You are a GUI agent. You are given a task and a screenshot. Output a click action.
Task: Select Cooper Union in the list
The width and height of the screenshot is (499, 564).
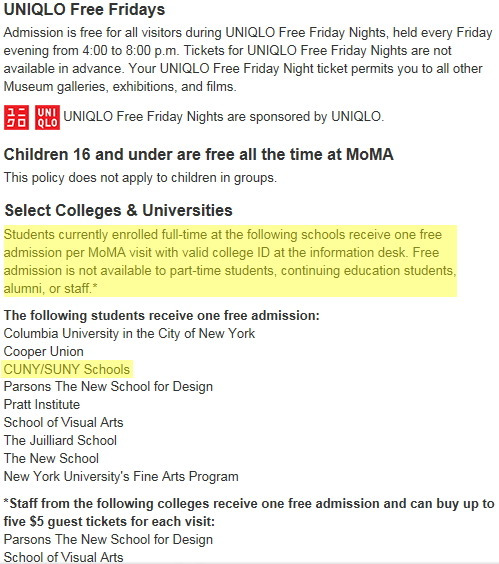tap(44, 351)
